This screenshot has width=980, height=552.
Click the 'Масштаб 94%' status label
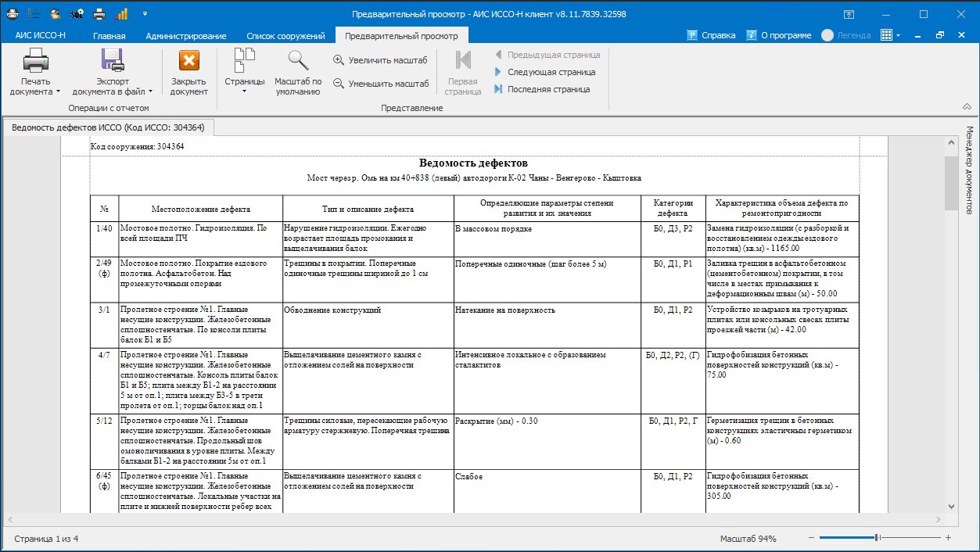pos(748,539)
